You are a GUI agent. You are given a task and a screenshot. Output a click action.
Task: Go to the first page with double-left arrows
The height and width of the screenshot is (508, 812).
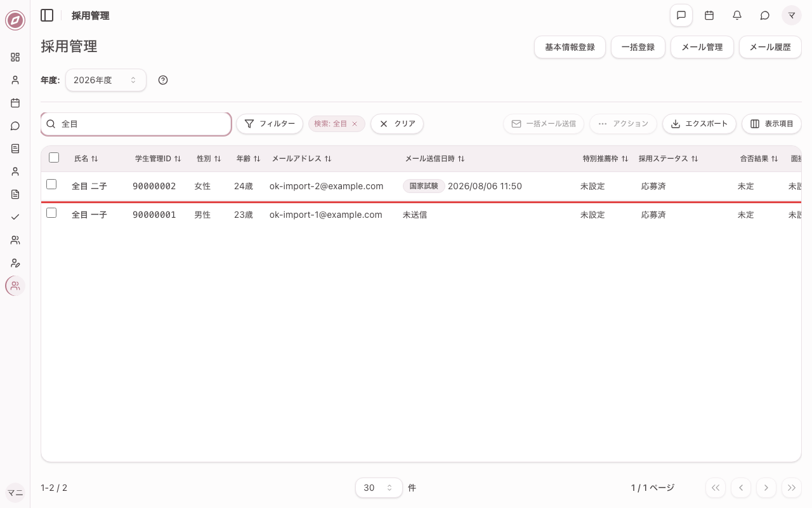(x=716, y=488)
